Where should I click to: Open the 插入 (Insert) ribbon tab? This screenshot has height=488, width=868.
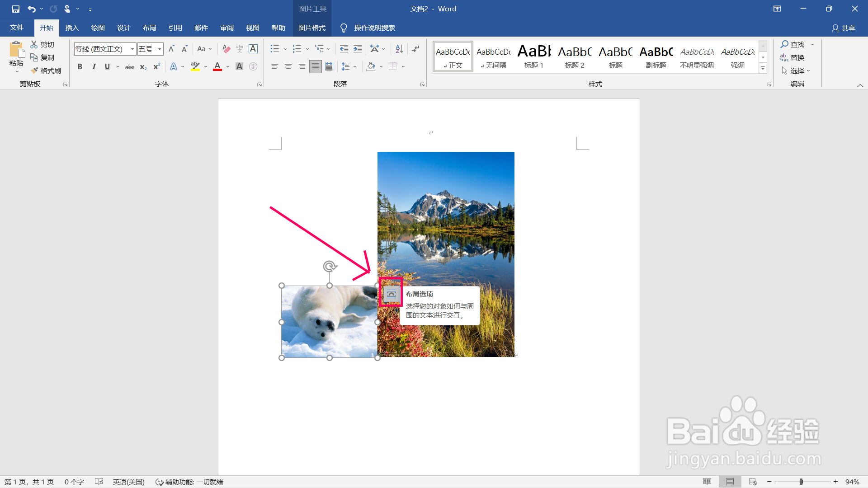(72, 28)
